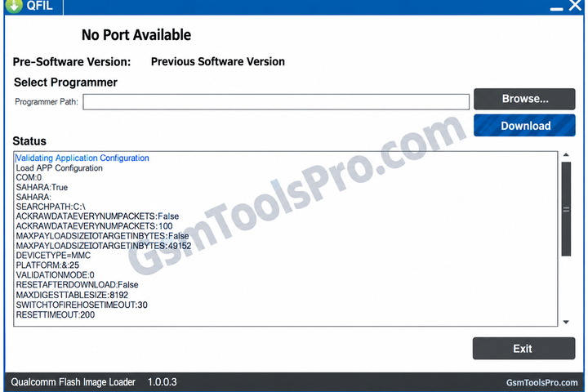Click the status log scrollbar thumb
The image size is (588, 392).
pyautogui.click(x=566, y=209)
